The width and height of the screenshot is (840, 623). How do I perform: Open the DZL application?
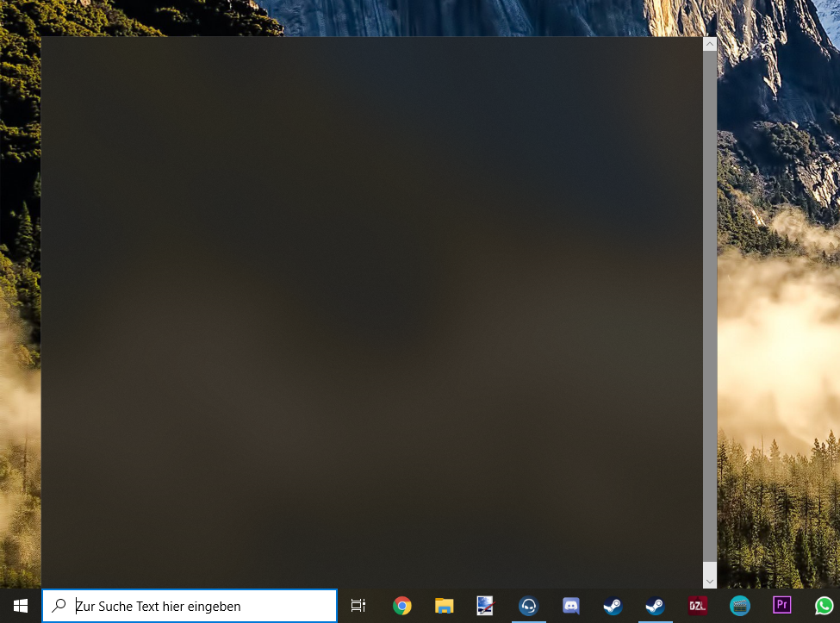(697, 606)
